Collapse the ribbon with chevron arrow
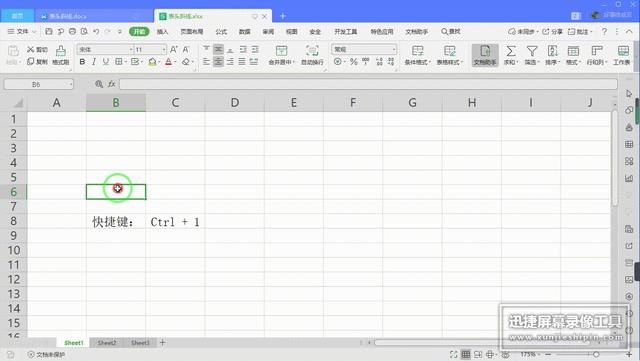Screen dimensions: 640x361 [x=629, y=31]
